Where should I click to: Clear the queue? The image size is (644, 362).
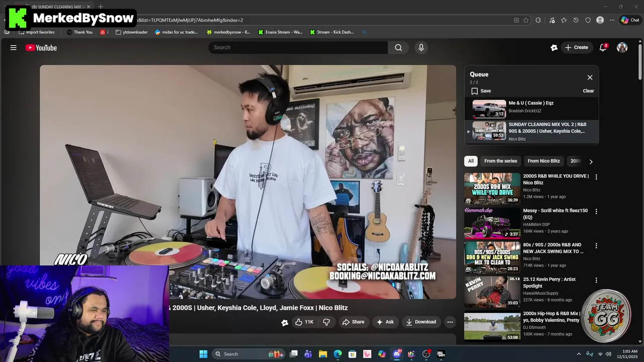(588, 91)
